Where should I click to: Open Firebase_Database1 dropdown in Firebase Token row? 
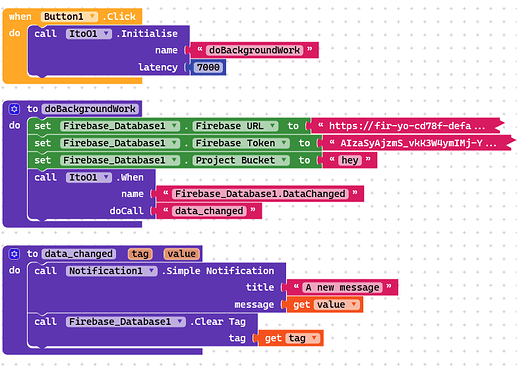coord(120,143)
